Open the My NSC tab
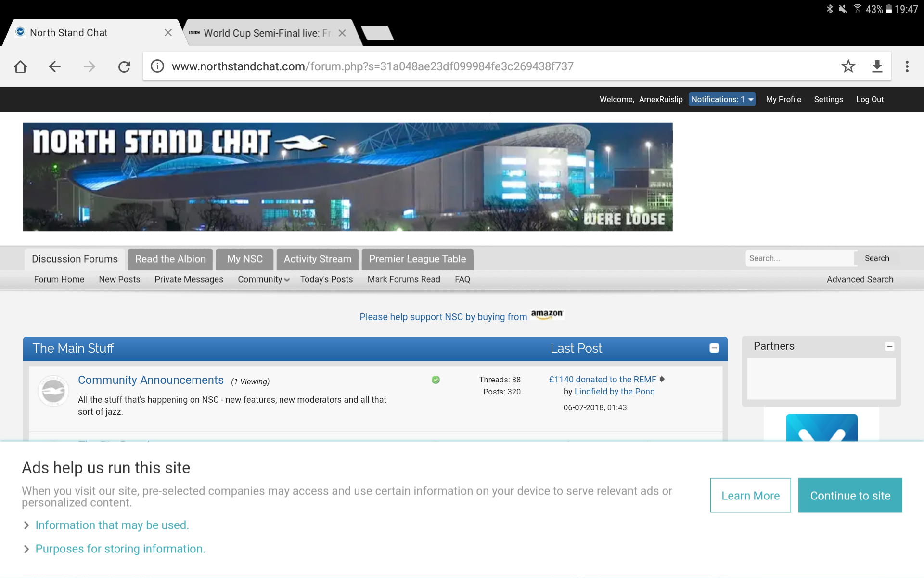The image size is (924, 578). (x=244, y=259)
